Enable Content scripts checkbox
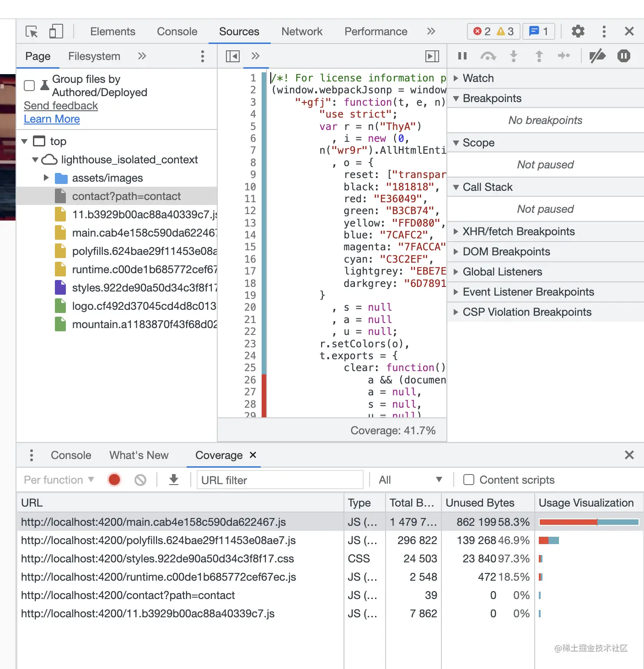The image size is (644, 669). pyautogui.click(x=469, y=480)
